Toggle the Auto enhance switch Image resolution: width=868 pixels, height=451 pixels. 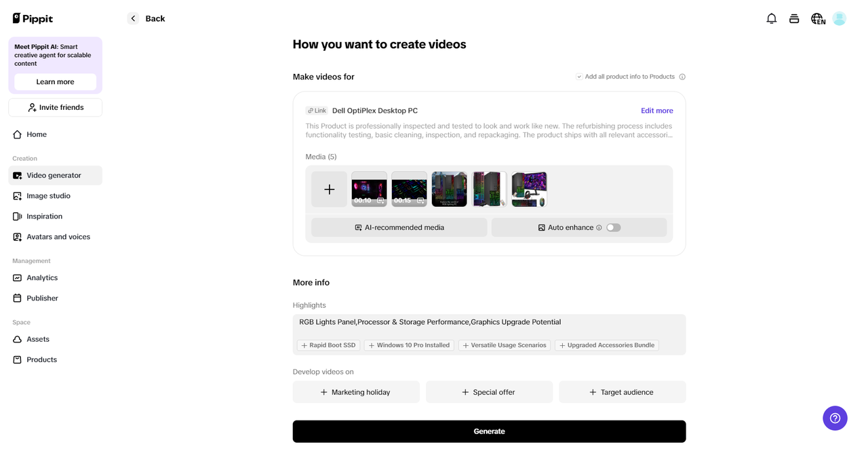614,228
